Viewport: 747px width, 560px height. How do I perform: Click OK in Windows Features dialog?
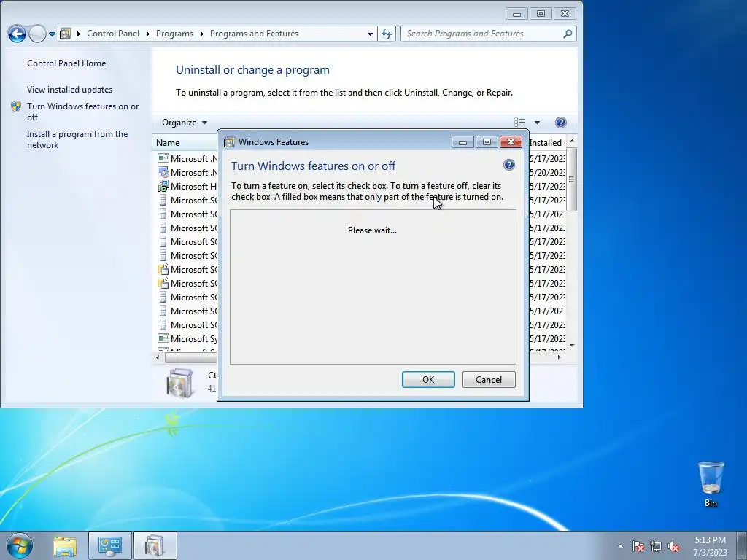pos(428,379)
